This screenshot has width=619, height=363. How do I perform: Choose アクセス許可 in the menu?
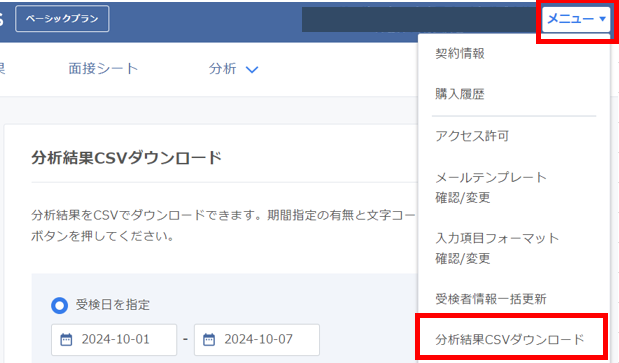click(472, 136)
